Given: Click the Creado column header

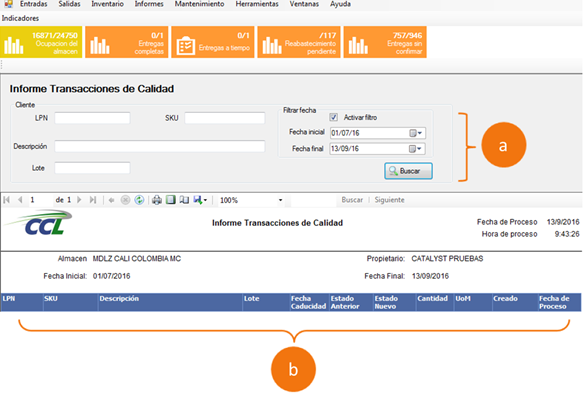Looking at the screenshot, I should click(x=515, y=302).
